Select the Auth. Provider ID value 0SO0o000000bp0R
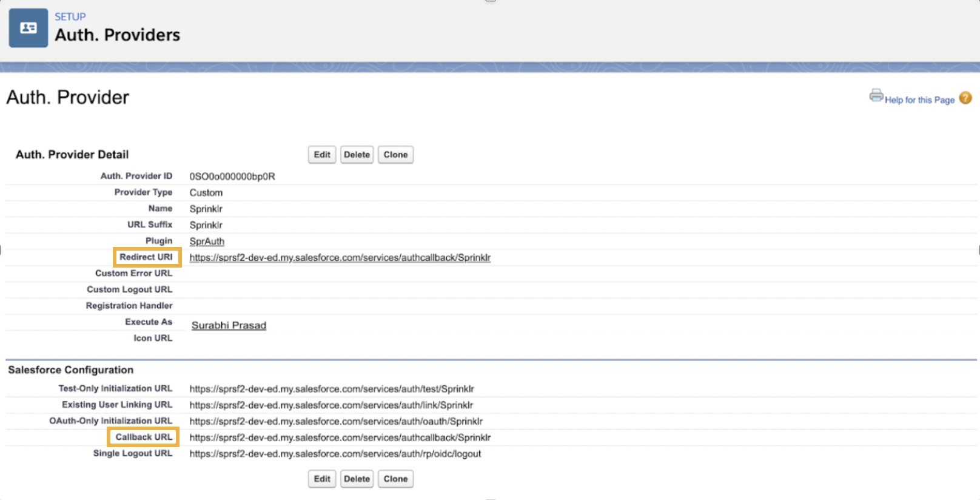The height and width of the screenshot is (500, 980). 232,177
